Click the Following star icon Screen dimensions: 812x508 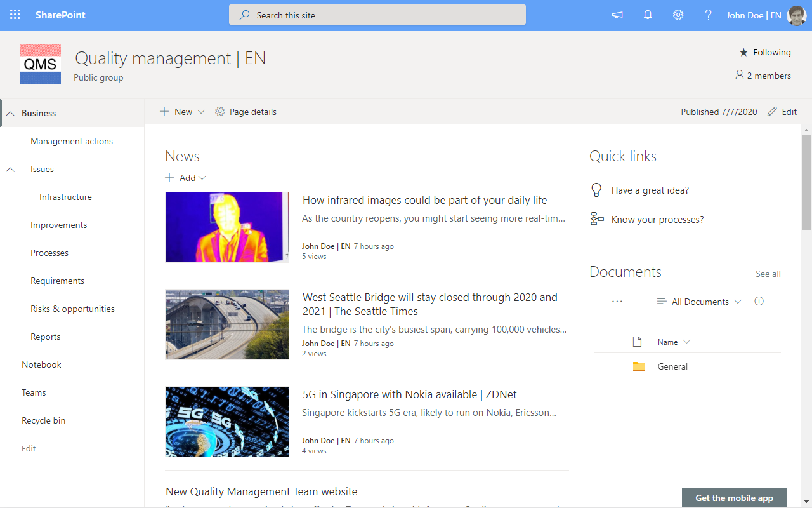pyautogui.click(x=743, y=53)
